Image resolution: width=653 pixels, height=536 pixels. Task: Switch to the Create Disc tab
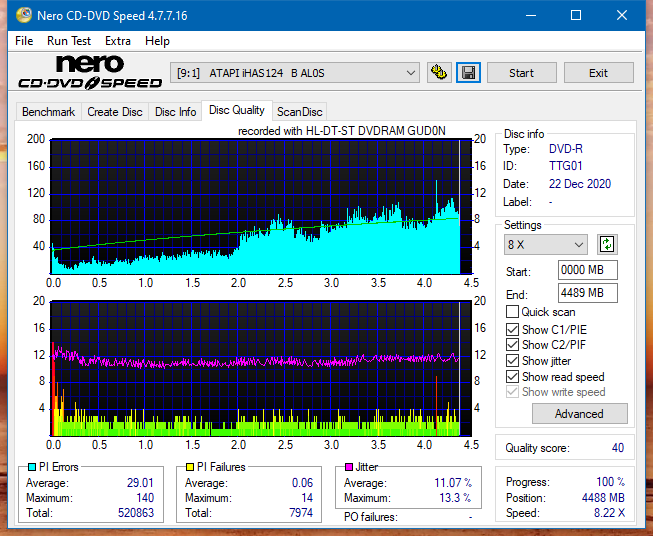[x=115, y=112]
